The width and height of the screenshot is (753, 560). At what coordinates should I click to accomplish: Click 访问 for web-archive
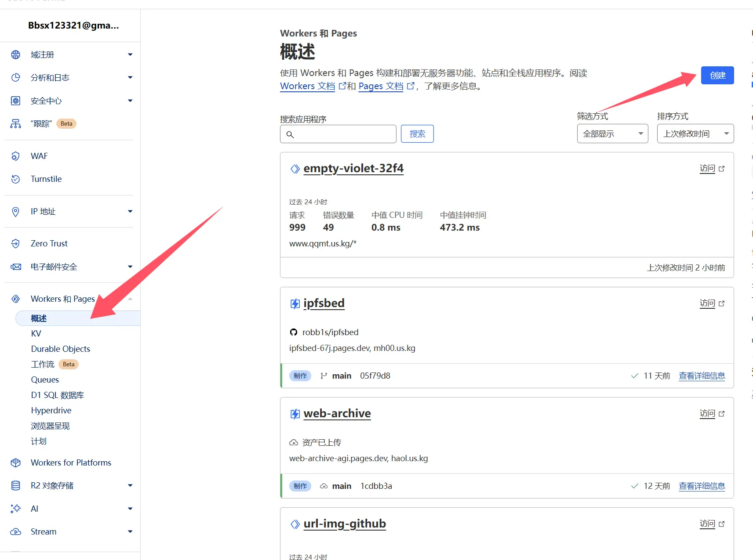(707, 413)
